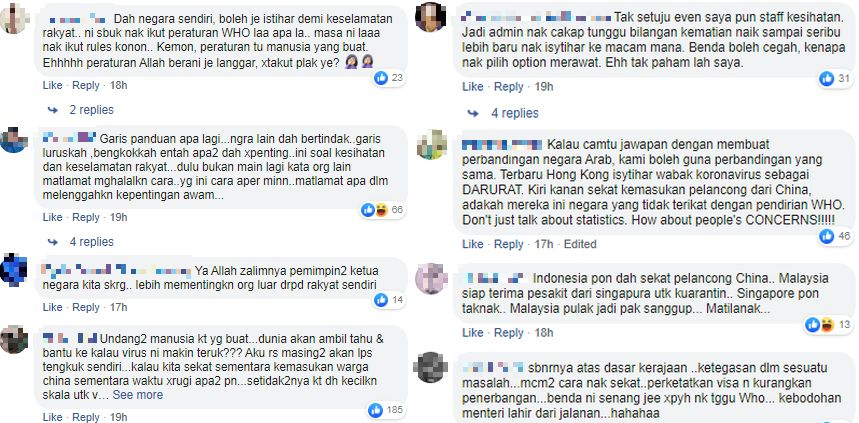The width and height of the screenshot is (859, 423).
Task: Reply to 'Undang2 manusia' comment
Action: point(86,417)
